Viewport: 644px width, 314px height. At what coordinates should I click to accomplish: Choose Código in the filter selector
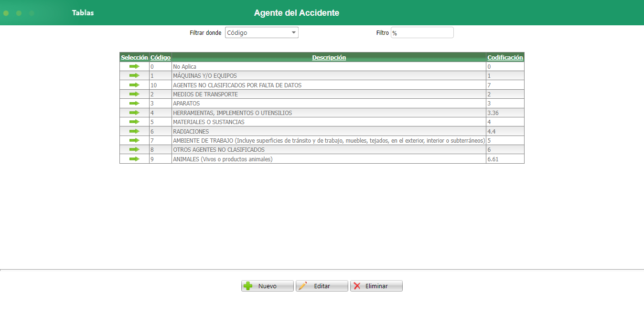pos(253,32)
